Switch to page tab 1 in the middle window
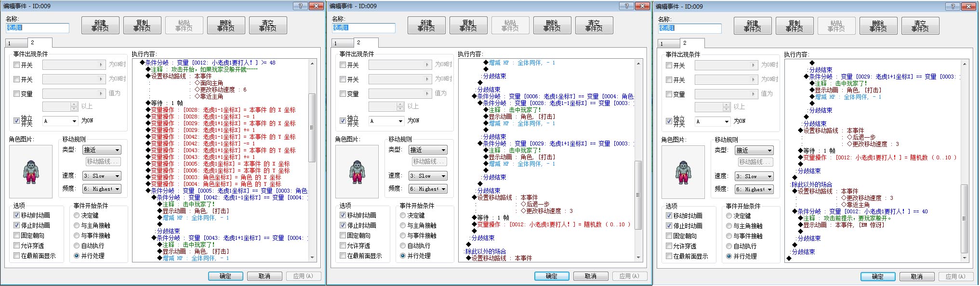 [342, 43]
